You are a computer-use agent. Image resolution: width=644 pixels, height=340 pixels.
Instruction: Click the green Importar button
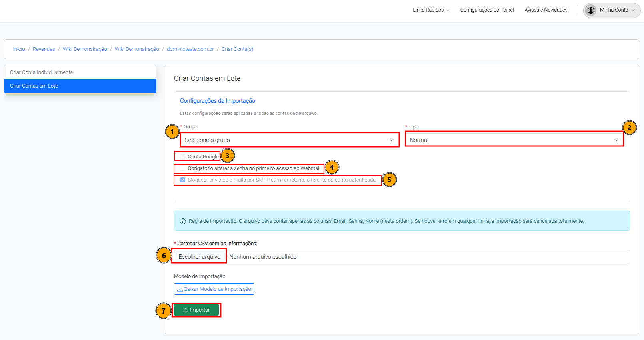click(x=196, y=310)
